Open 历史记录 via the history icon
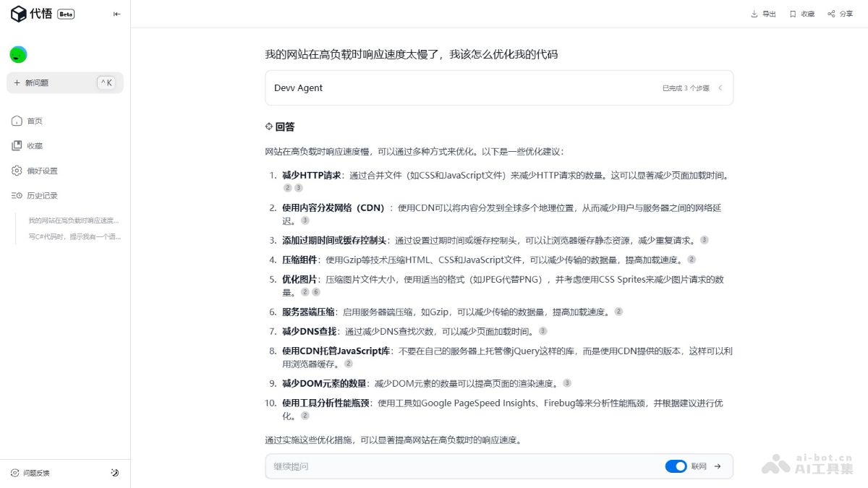 click(x=16, y=194)
